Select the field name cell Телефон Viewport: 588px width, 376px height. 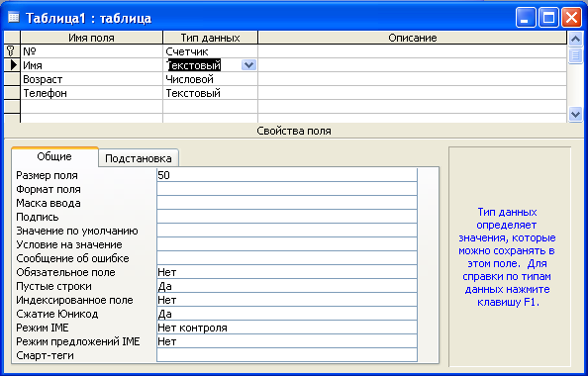[91, 93]
